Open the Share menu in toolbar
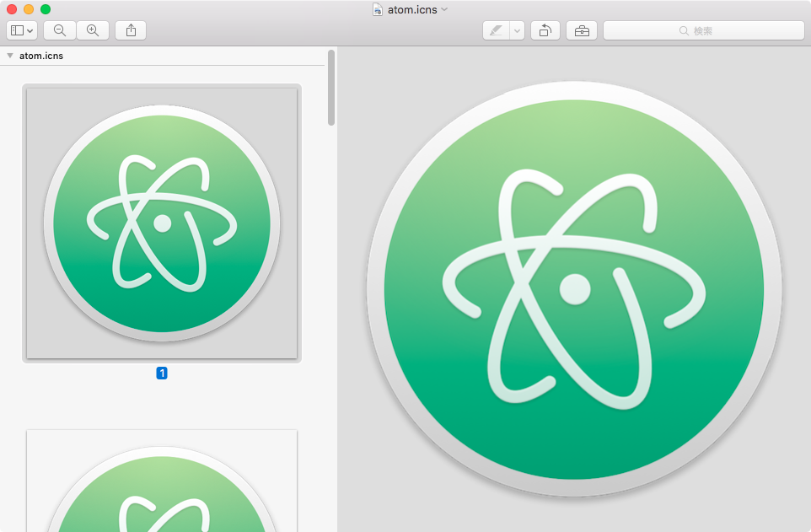The width and height of the screenshot is (811, 532). pyautogui.click(x=131, y=30)
